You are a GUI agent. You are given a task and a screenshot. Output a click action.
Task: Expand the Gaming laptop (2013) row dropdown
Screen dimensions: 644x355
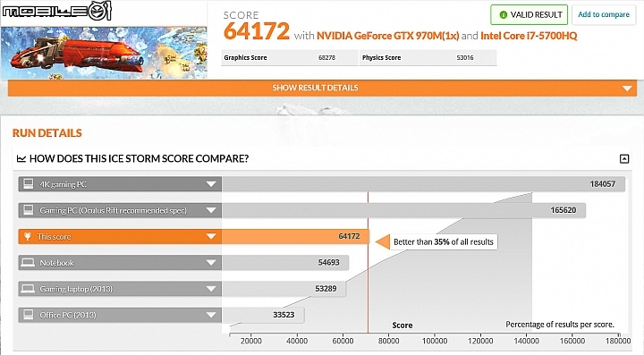coord(211,289)
